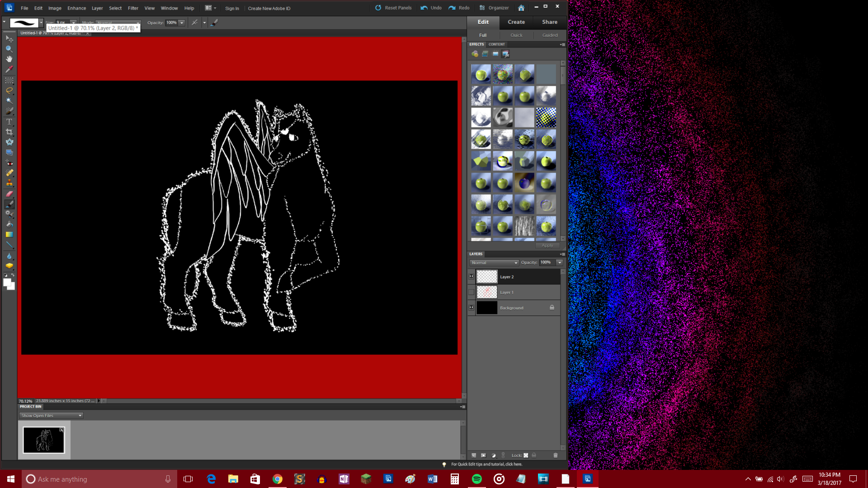This screenshot has height=488, width=868.
Task: Select the Magic Wand tool
Action: coord(9,100)
